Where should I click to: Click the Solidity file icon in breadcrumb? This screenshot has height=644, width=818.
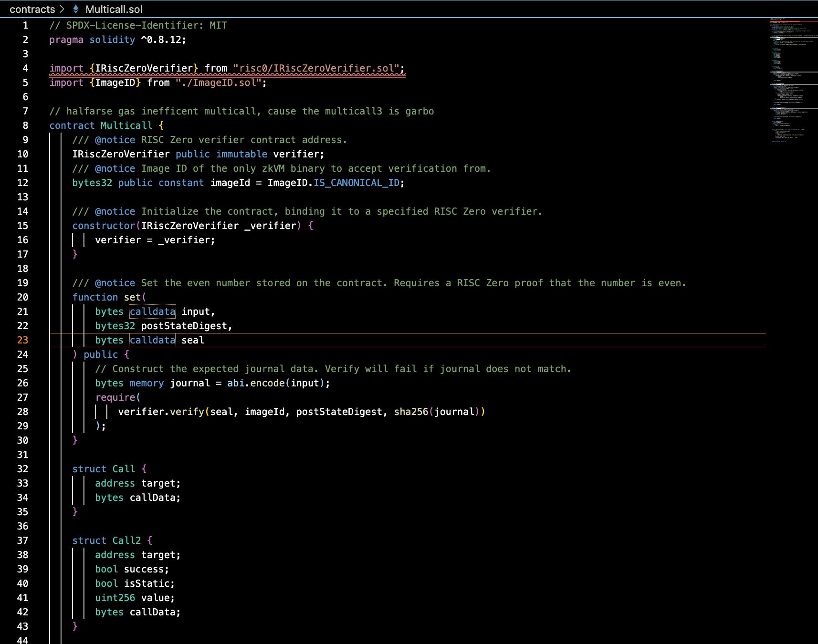(75, 9)
